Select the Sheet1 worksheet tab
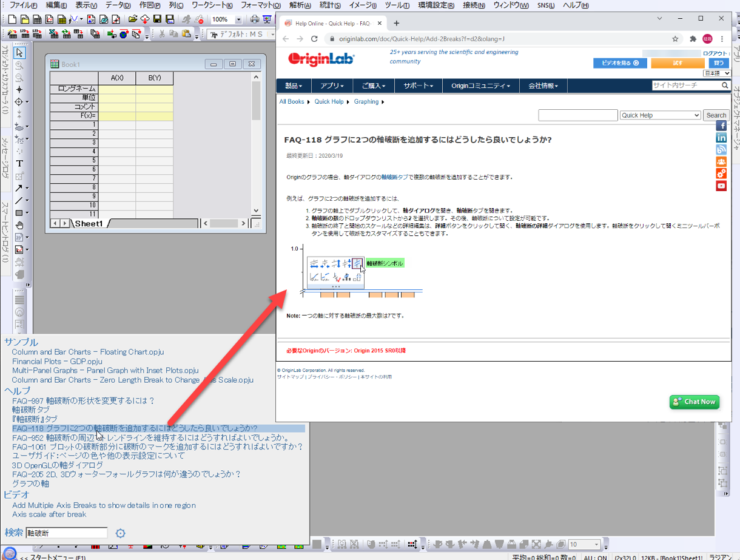 (89, 224)
